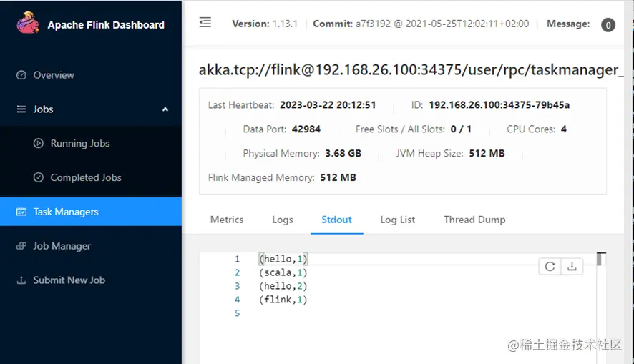Viewport: 634px width, 364px height.
Task: Switch to the Logs tab
Action: (283, 220)
